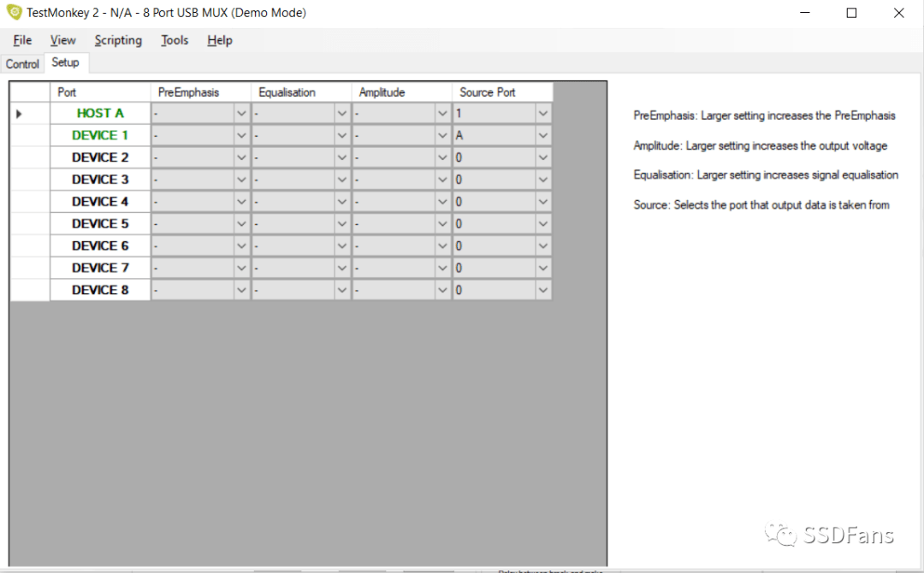The image size is (924, 573).
Task: Select the DEVICE 4 port cell
Action: click(100, 201)
